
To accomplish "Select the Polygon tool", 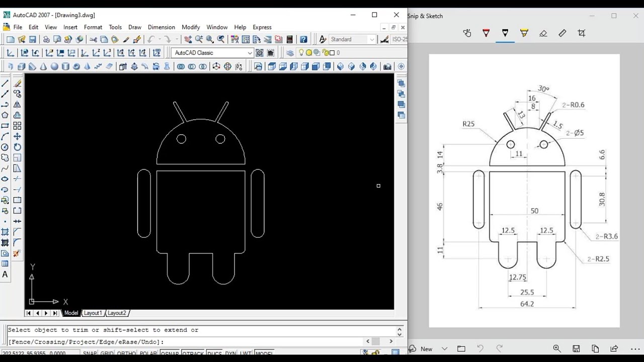I will click(5, 115).
